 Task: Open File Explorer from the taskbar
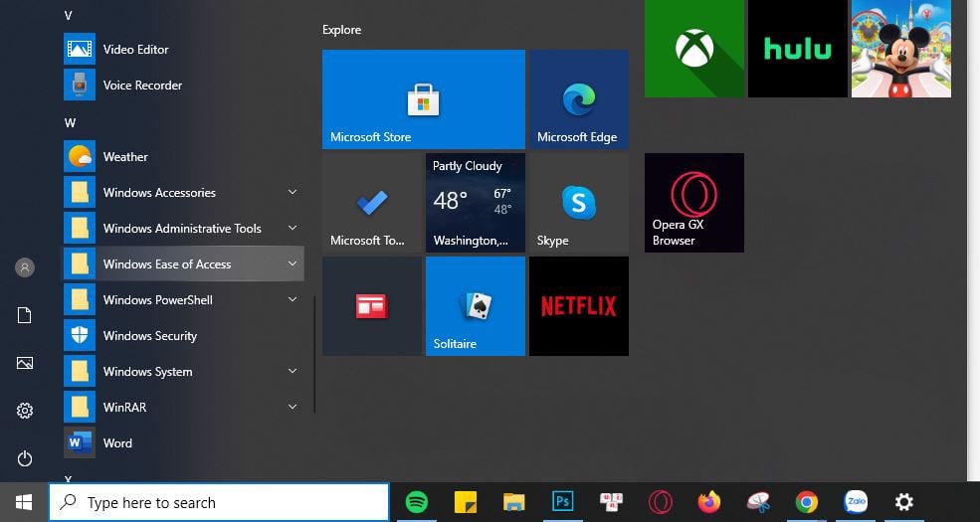tap(513, 502)
